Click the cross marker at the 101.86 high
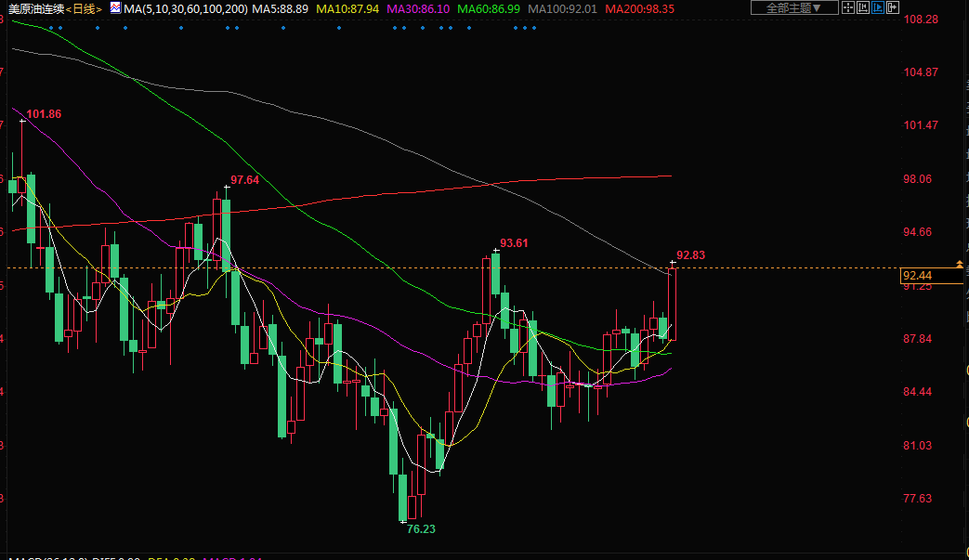 pyautogui.click(x=22, y=121)
